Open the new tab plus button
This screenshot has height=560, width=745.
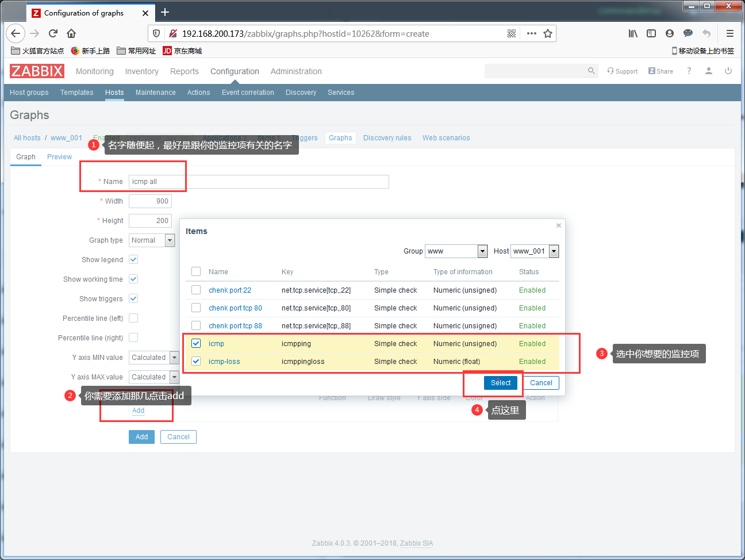click(165, 12)
